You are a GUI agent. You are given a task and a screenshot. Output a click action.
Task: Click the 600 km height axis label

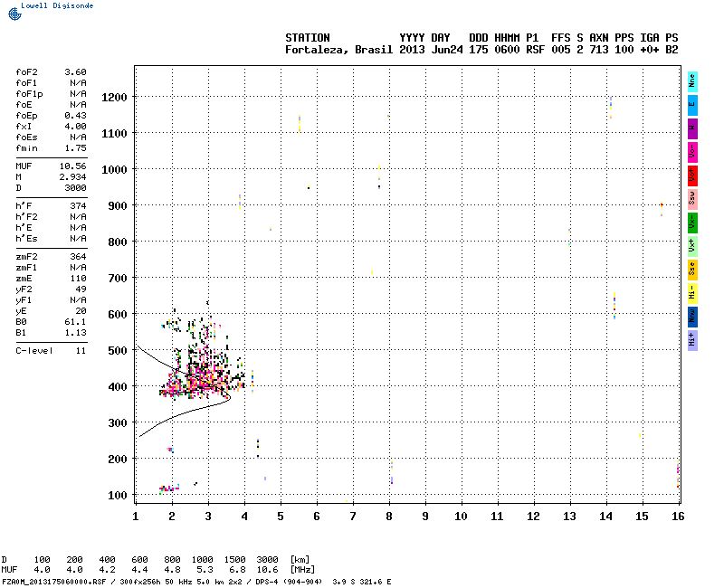click(x=118, y=314)
